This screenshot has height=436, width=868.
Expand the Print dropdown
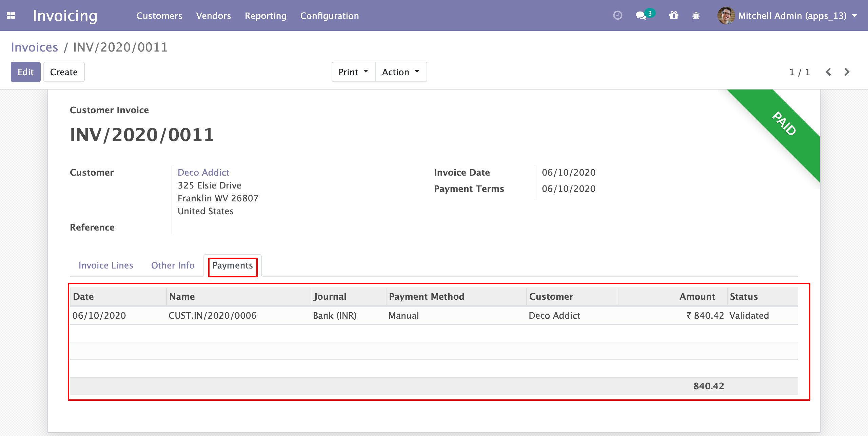click(353, 72)
